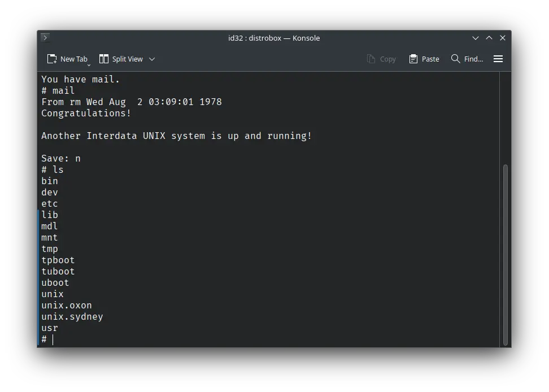Click the tpboot entry in the ls output
The width and height of the screenshot is (549, 392).
click(x=58, y=260)
